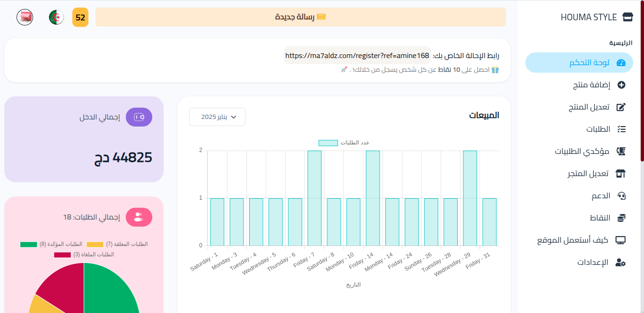Select the pencil icon beside تعديل المنتج
The image size is (644, 313).
click(x=622, y=107)
